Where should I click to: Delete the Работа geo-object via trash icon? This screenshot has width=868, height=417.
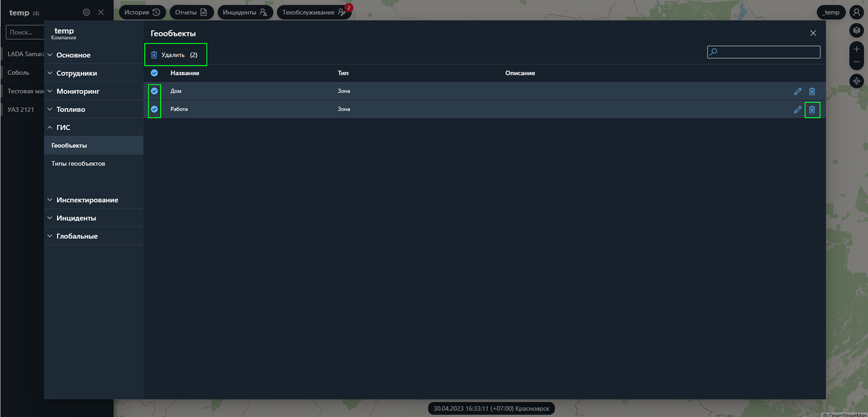coord(812,109)
